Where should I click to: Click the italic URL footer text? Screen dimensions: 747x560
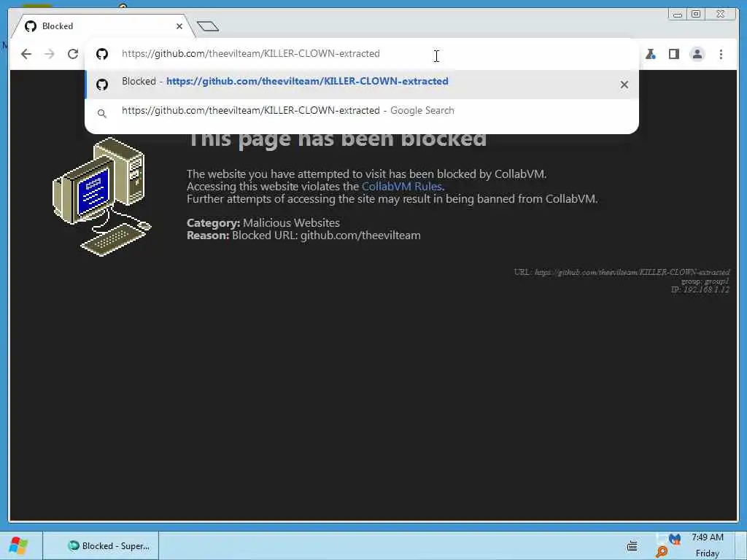coord(622,272)
